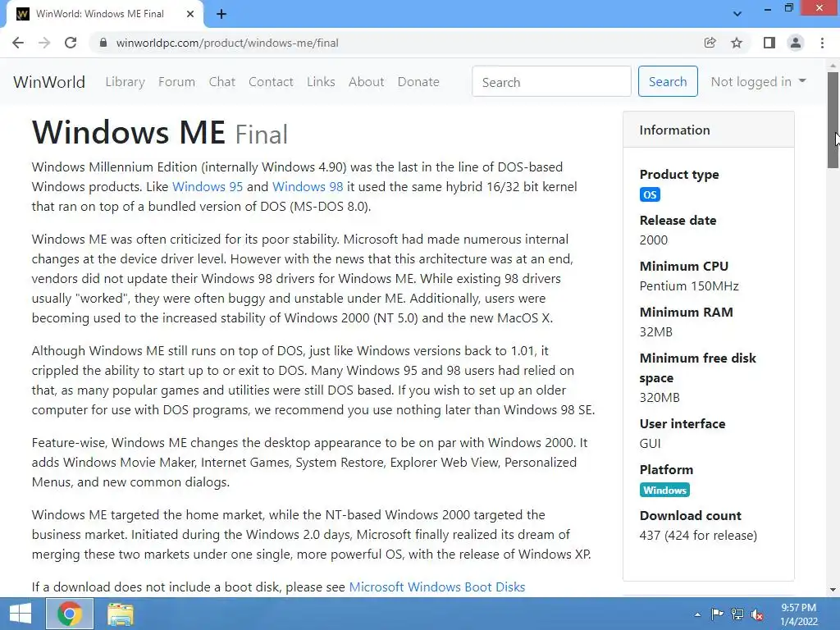Open the network tray icon
Viewport: 840px width, 630px height.
pyautogui.click(x=737, y=614)
